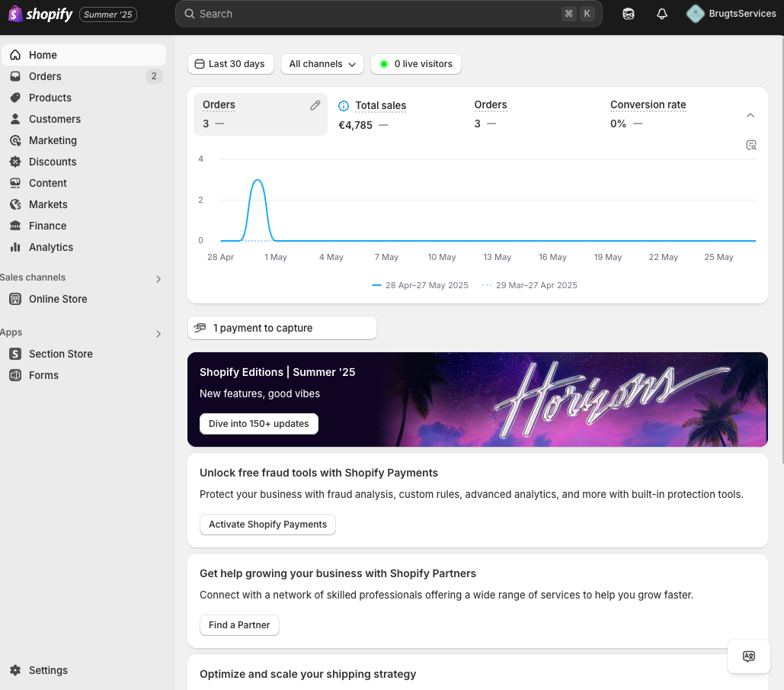Click the pencil edit icon on Orders metric
This screenshot has width=784, height=690.
coord(315,105)
